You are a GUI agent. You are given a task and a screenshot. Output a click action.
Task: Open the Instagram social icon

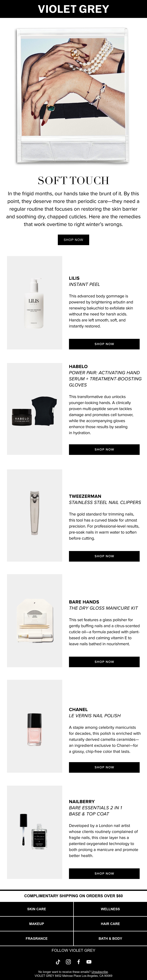pos(68,962)
